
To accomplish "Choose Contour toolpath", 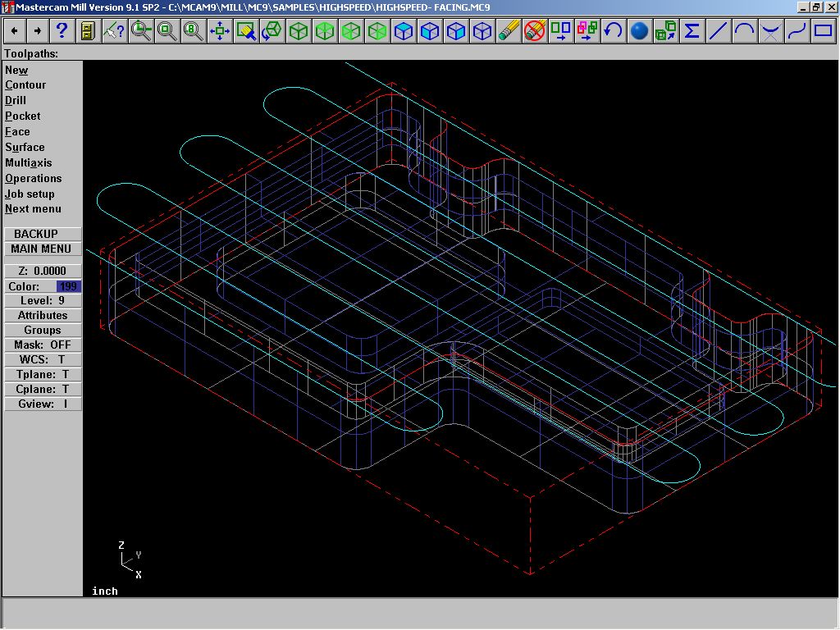I will pos(25,85).
